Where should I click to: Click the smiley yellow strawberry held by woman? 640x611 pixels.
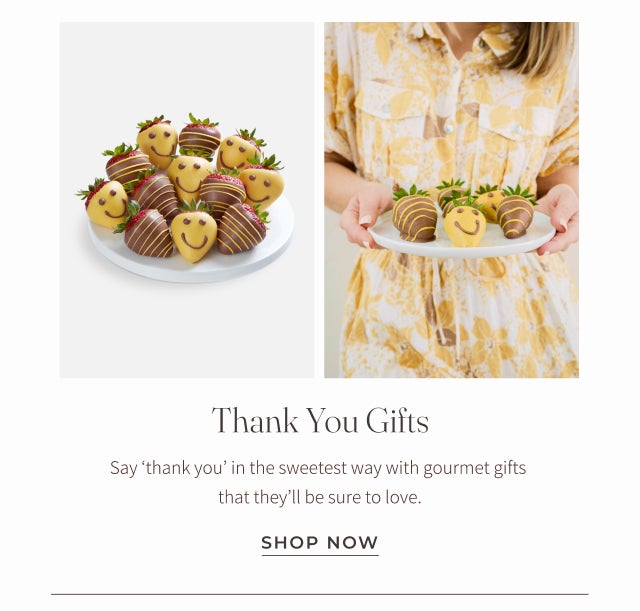coord(465,224)
